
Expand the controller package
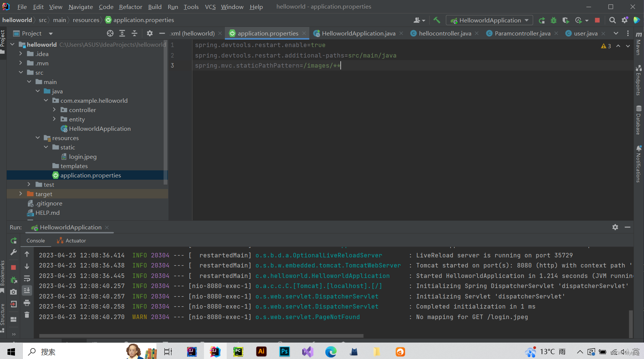(55, 109)
